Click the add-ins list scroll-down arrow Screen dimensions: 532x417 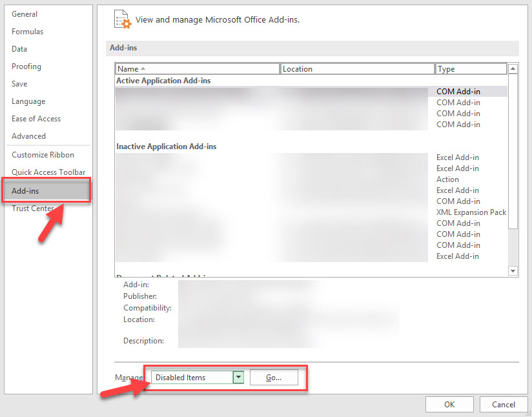513,270
